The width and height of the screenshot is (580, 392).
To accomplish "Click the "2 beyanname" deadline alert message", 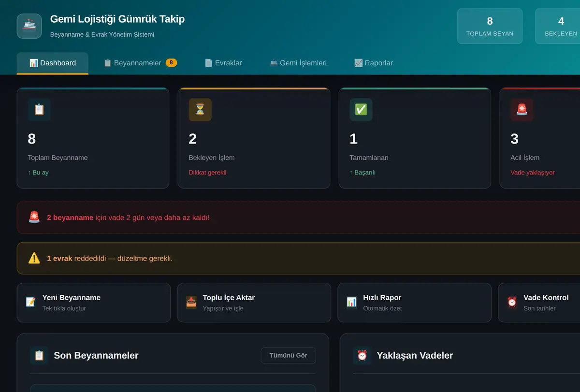I will 128,218.
